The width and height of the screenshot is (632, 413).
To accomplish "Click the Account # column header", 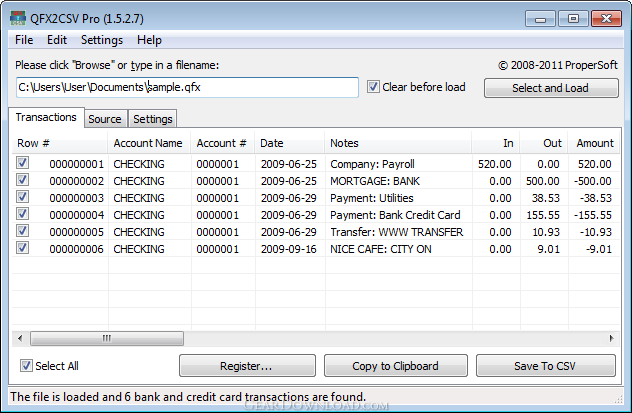I will pyautogui.click(x=223, y=143).
